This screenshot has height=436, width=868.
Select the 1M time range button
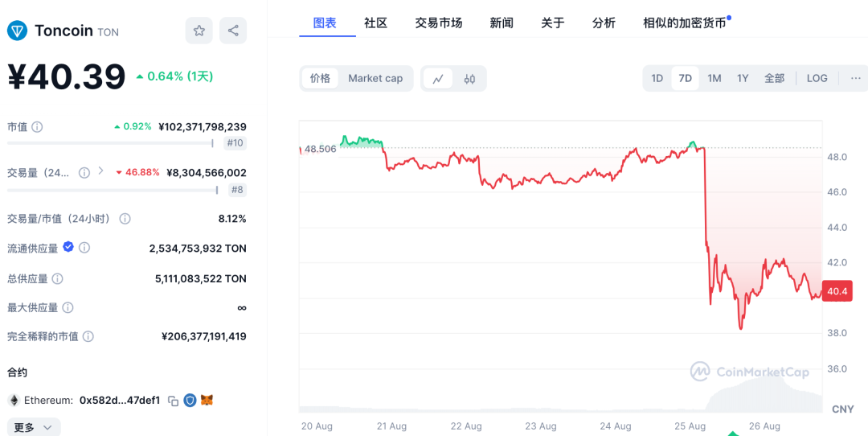coord(714,79)
